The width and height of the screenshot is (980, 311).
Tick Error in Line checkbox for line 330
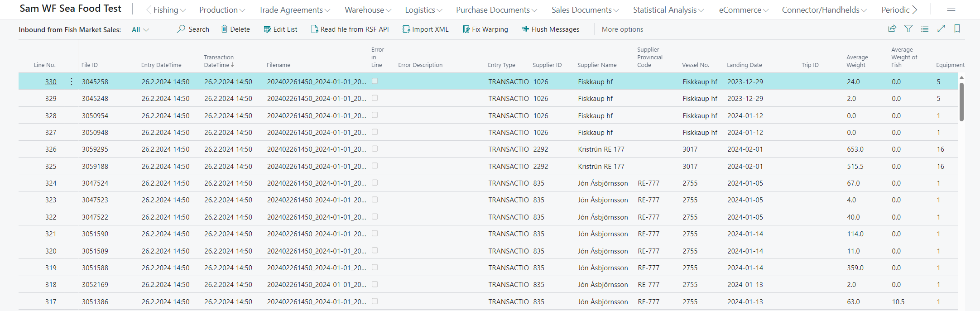click(375, 81)
